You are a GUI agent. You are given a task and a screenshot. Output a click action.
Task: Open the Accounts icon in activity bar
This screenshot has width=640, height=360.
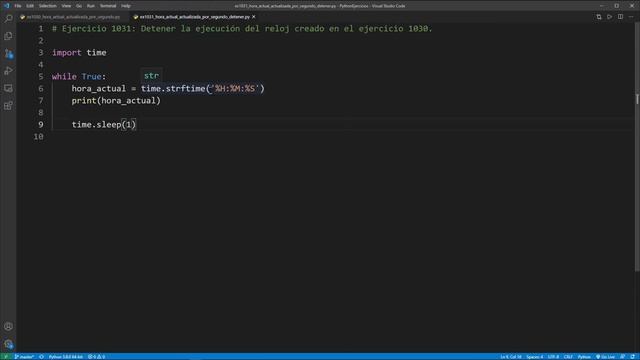[x=8, y=327]
